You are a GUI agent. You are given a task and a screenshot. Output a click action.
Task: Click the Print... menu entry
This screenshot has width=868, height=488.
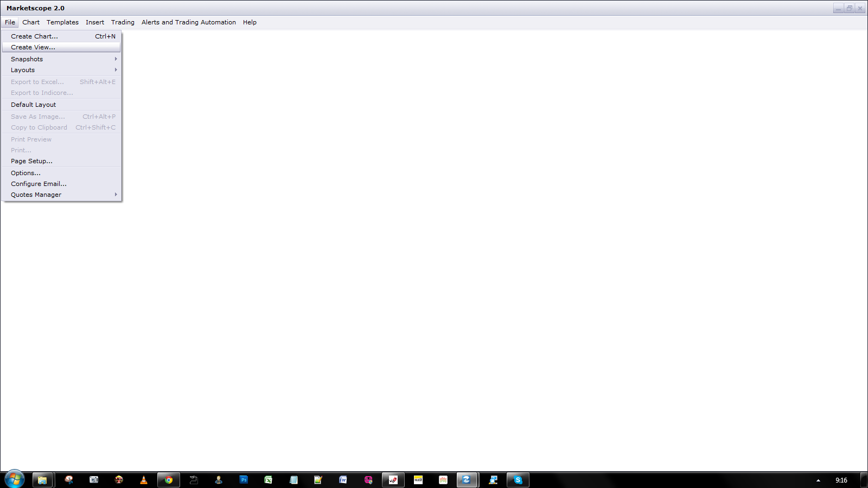61,150
